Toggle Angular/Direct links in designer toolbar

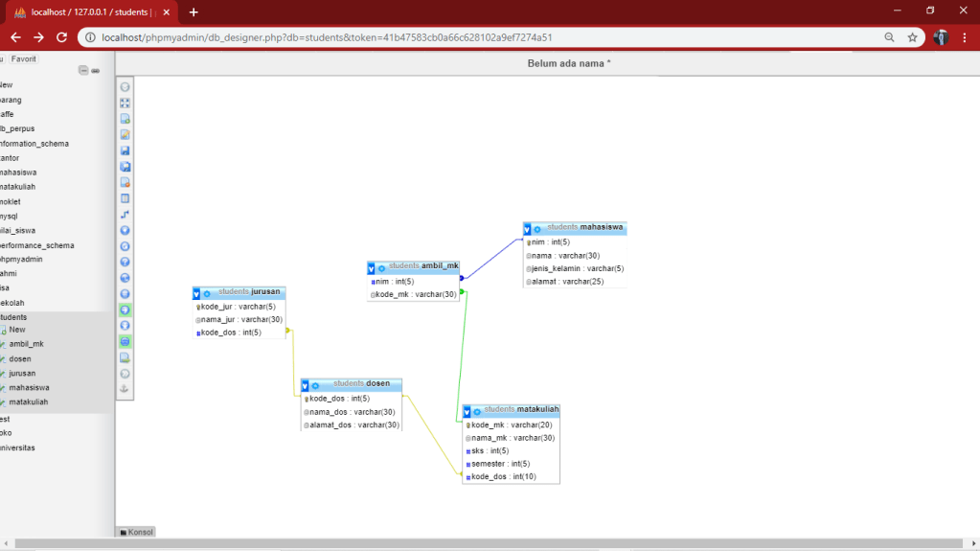click(x=125, y=278)
